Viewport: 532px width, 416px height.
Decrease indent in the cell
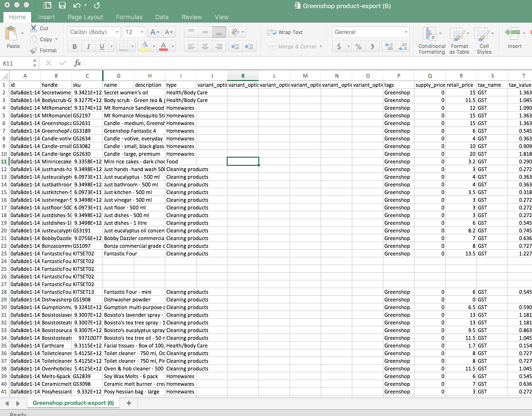pos(235,46)
